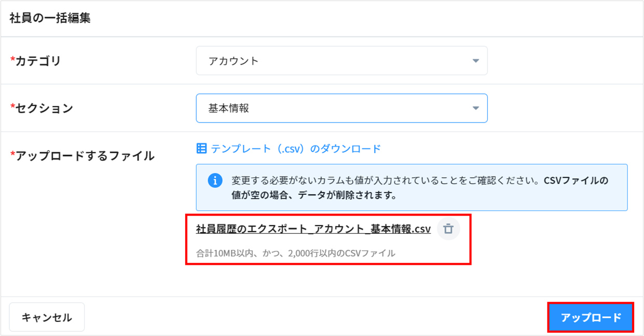Delete the attached CSV file with trash icon
This screenshot has height=336, width=644.
click(x=448, y=229)
